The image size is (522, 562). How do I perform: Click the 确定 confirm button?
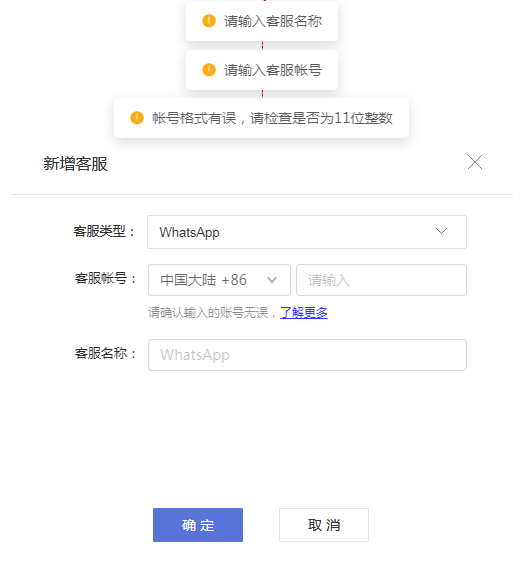[x=198, y=525]
